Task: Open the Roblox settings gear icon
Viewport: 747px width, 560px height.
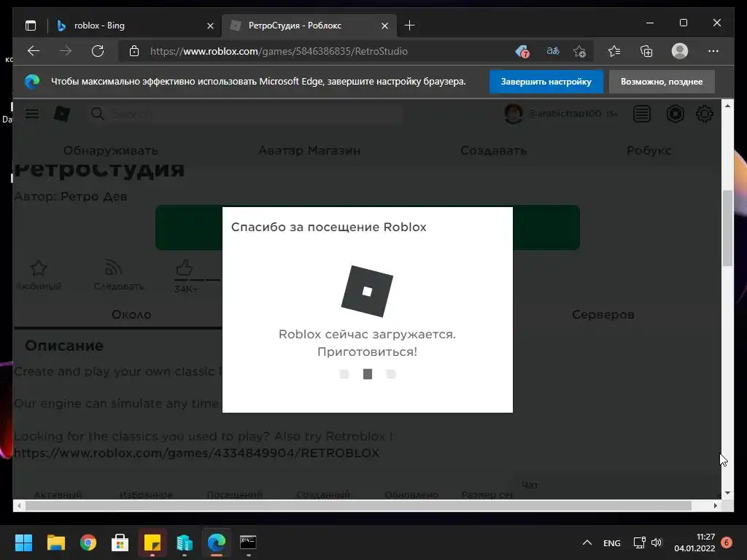Action: (705, 114)
